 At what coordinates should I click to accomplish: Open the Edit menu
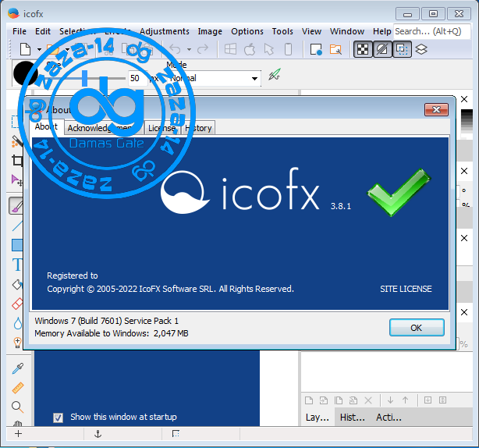[x=42, y=31]
